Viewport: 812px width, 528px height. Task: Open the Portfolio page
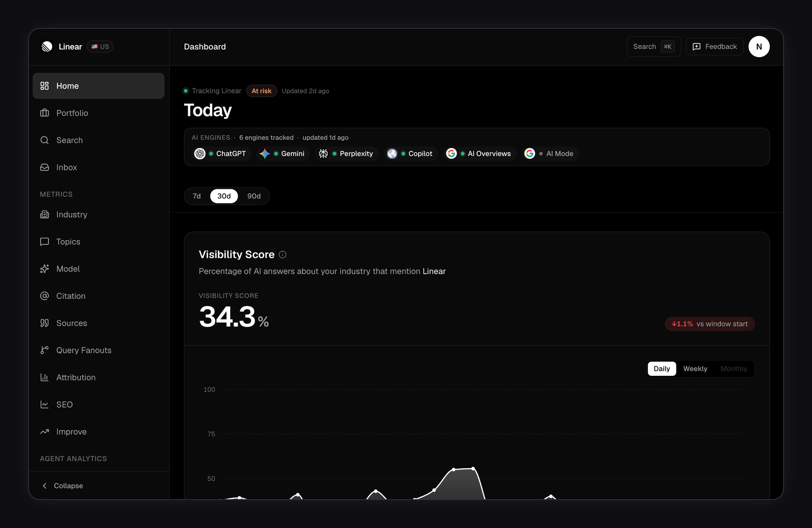pyautogui.click(x=98, y=113)
